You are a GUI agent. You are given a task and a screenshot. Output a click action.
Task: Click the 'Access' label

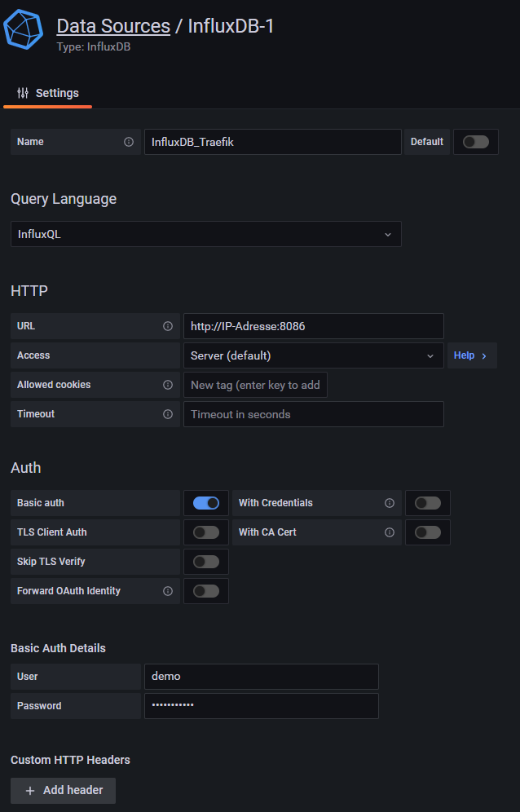coord(33,355)
